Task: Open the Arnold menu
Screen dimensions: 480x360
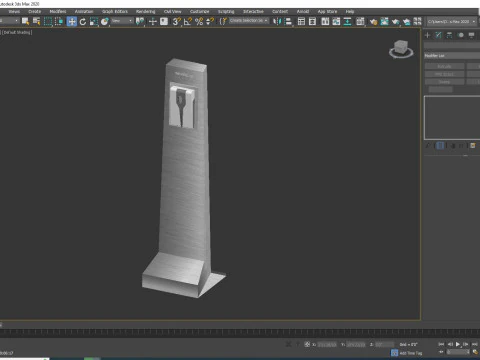Action: coord(303,11)
